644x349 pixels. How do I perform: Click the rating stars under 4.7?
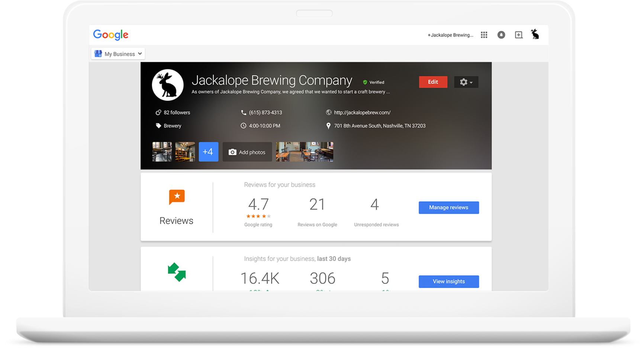tap(258, 216)
